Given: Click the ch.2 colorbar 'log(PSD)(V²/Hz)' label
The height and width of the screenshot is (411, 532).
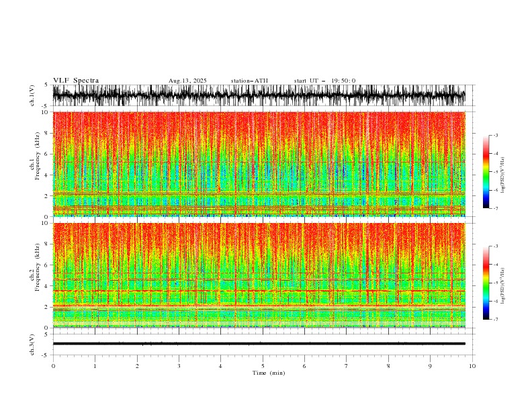Looking at the screenshot, I should click(502, 286).
